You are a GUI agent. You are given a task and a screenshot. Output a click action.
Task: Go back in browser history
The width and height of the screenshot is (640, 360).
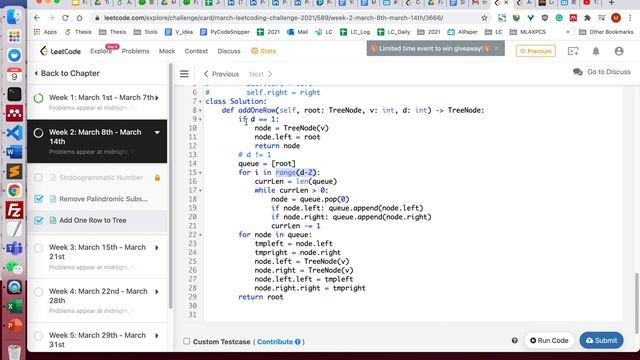(x=37, y=18)
